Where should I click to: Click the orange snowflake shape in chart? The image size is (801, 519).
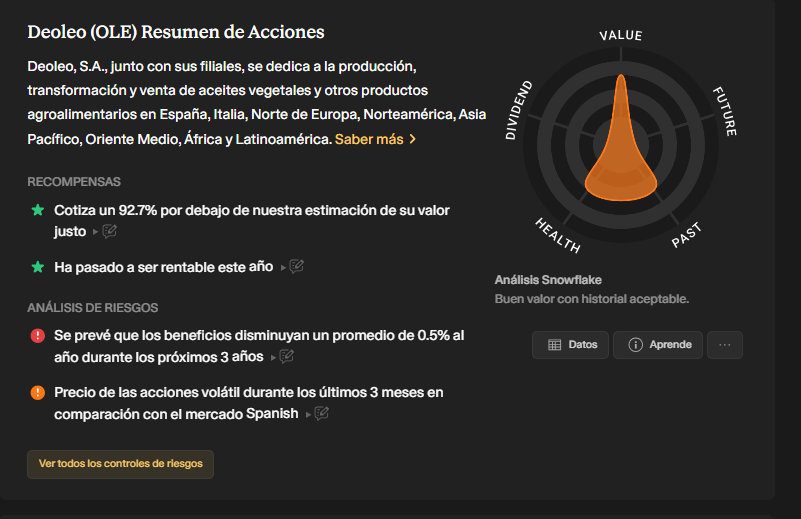(x=621, y=160)
